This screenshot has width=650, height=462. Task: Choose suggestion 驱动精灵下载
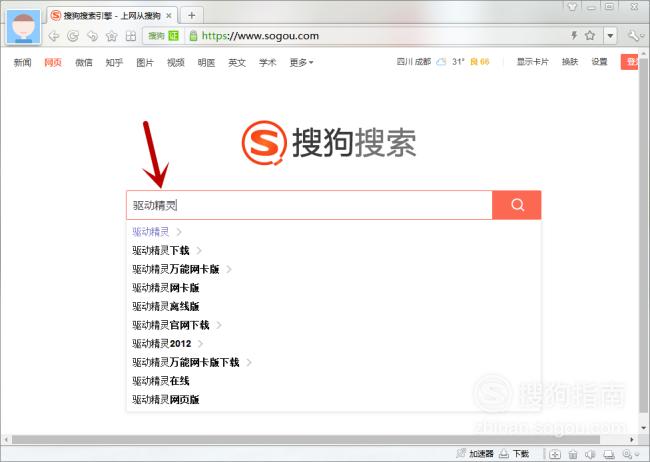point(161,250)
